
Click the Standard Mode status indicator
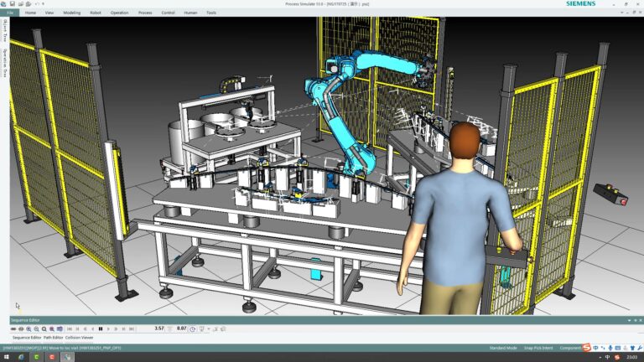tap(503, 348)
